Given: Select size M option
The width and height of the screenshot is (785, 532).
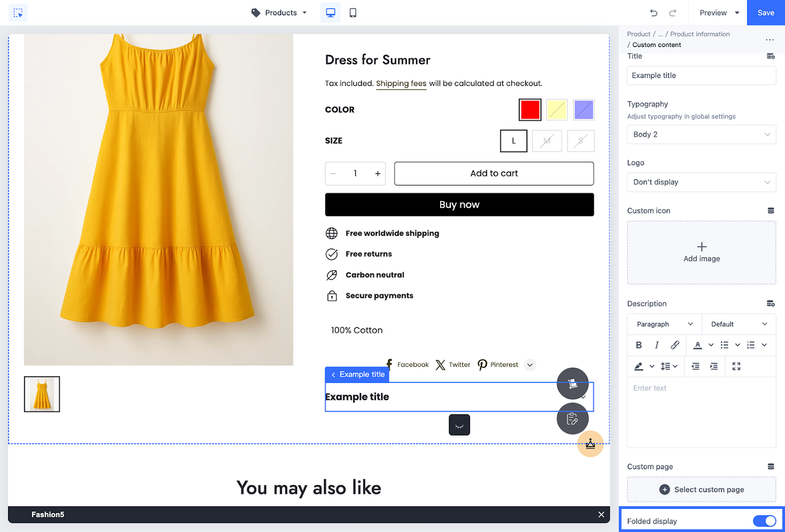Looking at the screenshot, I should click(547, 141).
